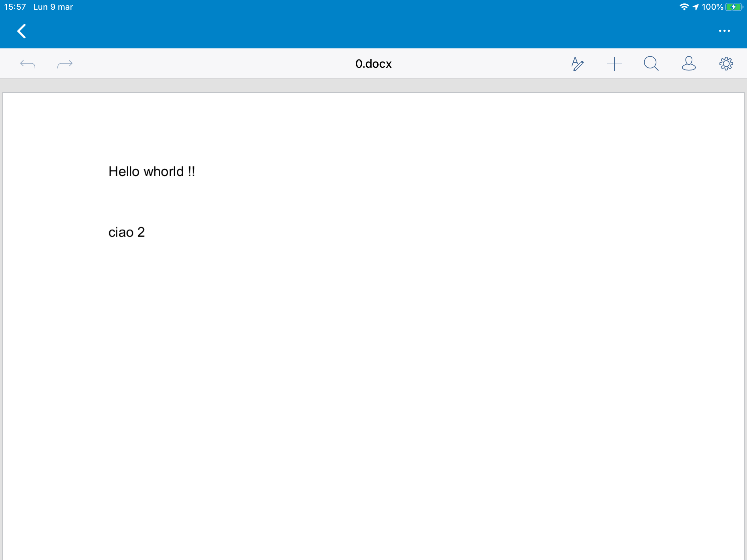This screenshot has width=747, height=560.
Task: Tap the Wi-Fi status icon
Action: pos(684,7)
